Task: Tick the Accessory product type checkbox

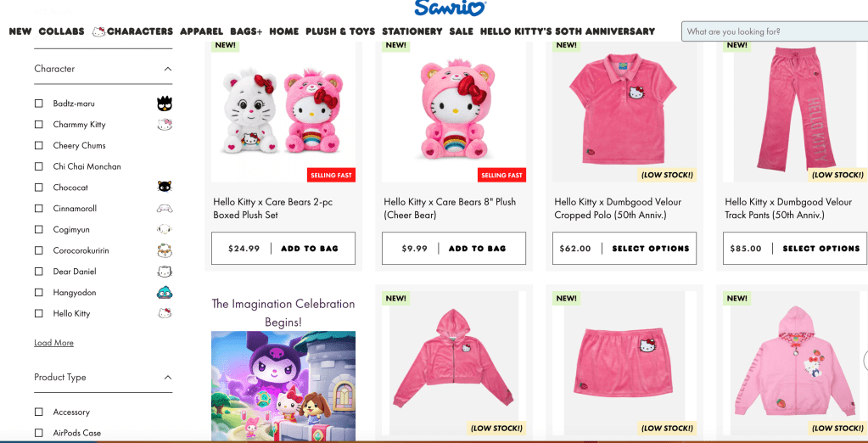Action: [39, 412]
